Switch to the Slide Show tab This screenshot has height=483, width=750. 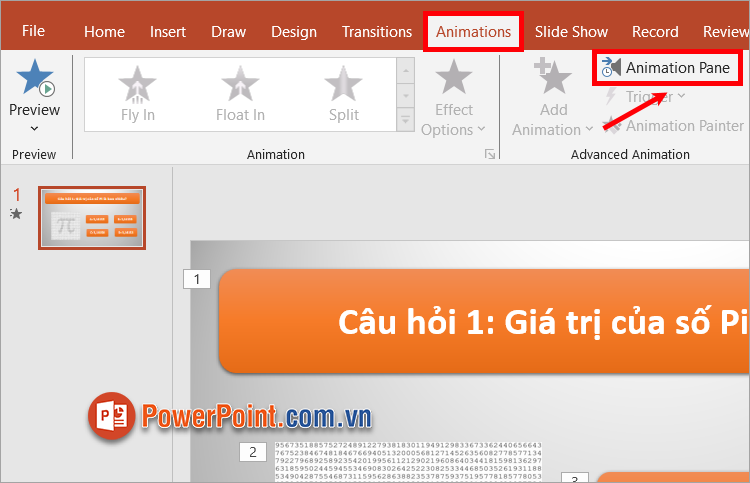(x=571, y=32)
